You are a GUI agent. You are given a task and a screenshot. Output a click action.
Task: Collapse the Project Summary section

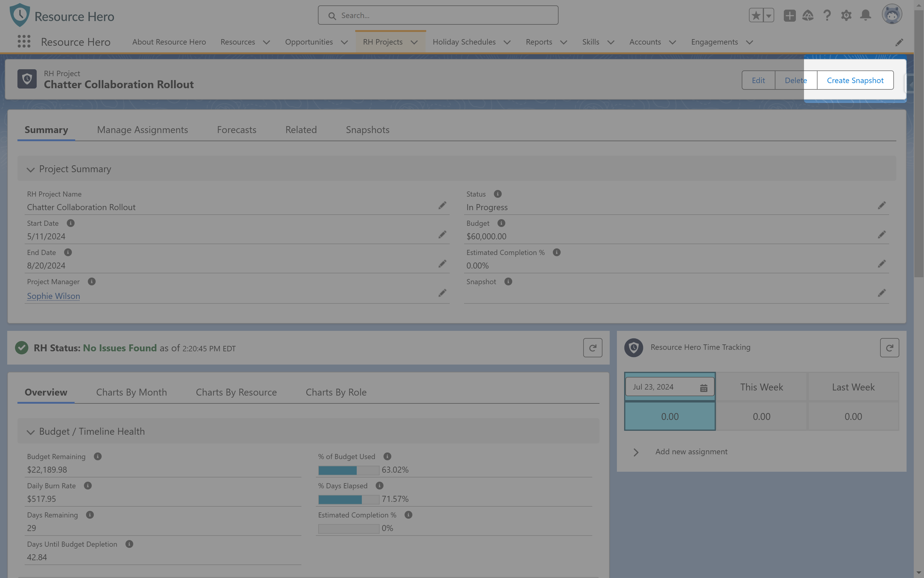[31, 169]
